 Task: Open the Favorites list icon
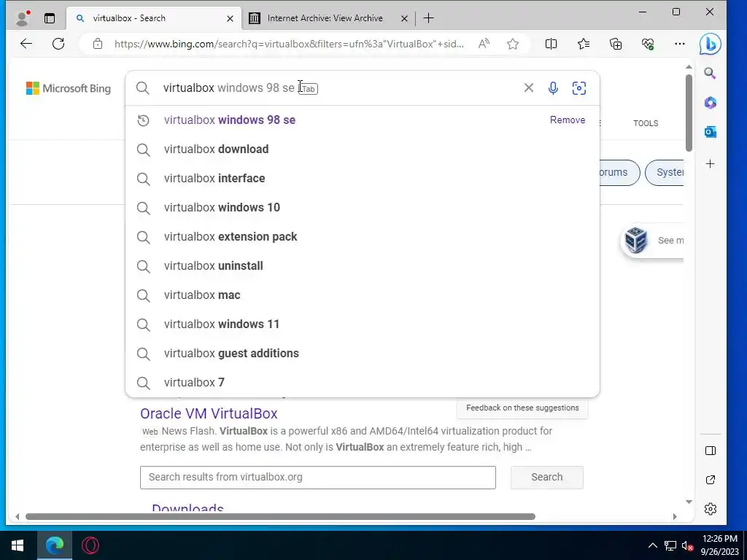(583, 44)
